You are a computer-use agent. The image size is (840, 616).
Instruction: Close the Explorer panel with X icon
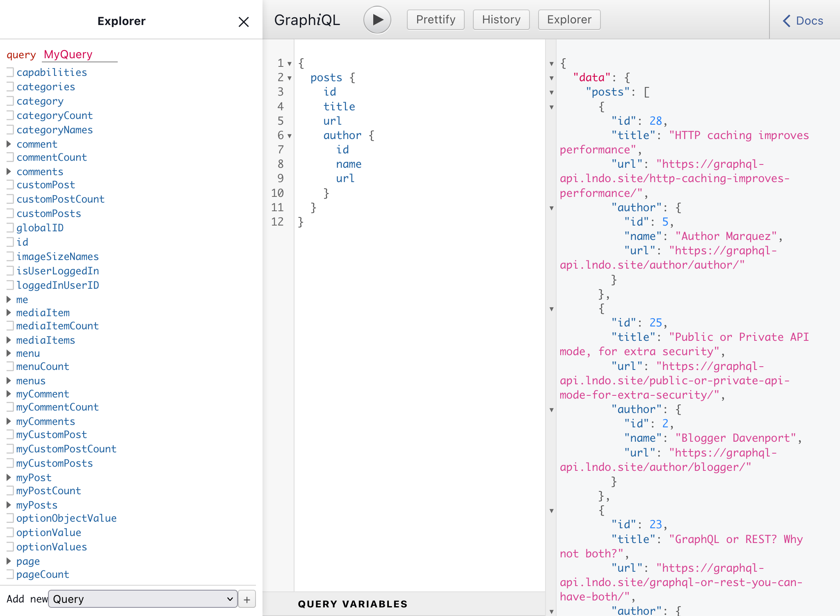tap(244, 22)
